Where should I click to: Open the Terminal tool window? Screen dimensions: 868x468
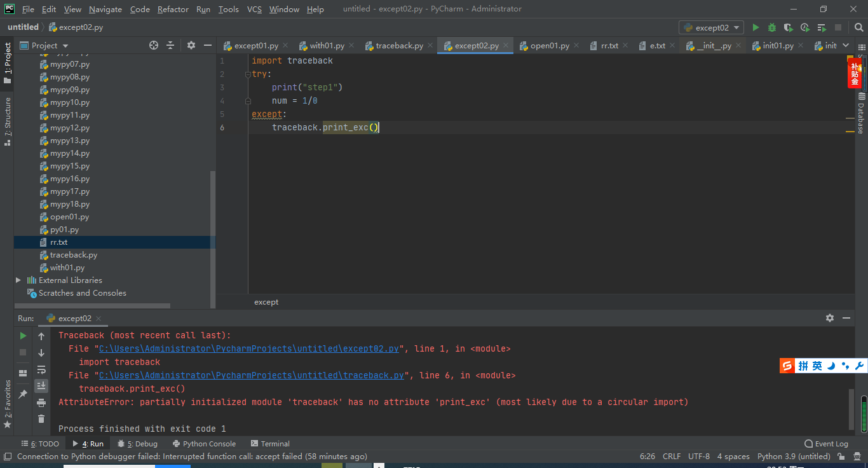point(270,444)
